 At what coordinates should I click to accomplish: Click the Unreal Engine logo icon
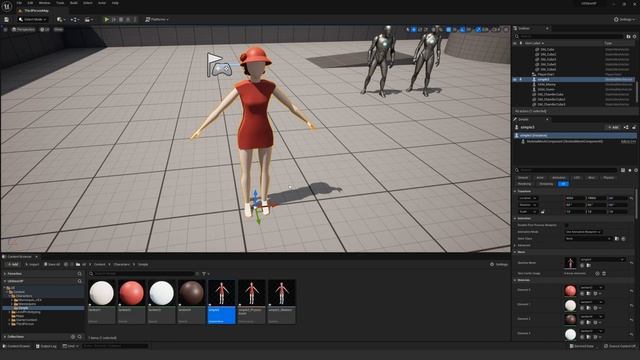(7, 6)
